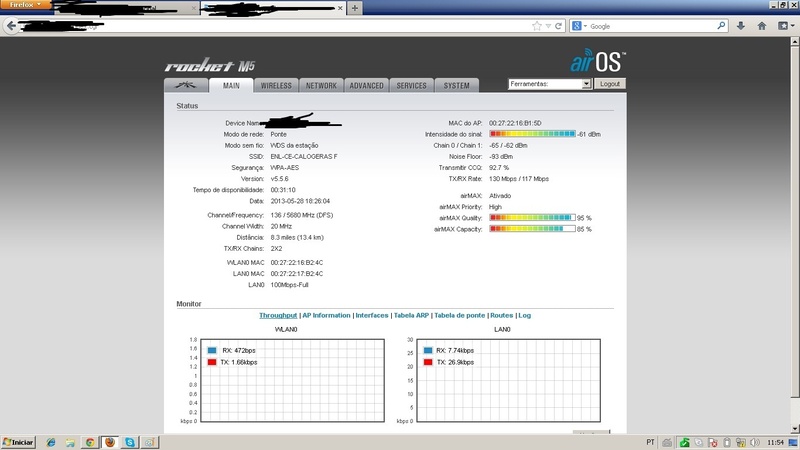
Task: Open the Log monitor link
Action: pos(524,315)
